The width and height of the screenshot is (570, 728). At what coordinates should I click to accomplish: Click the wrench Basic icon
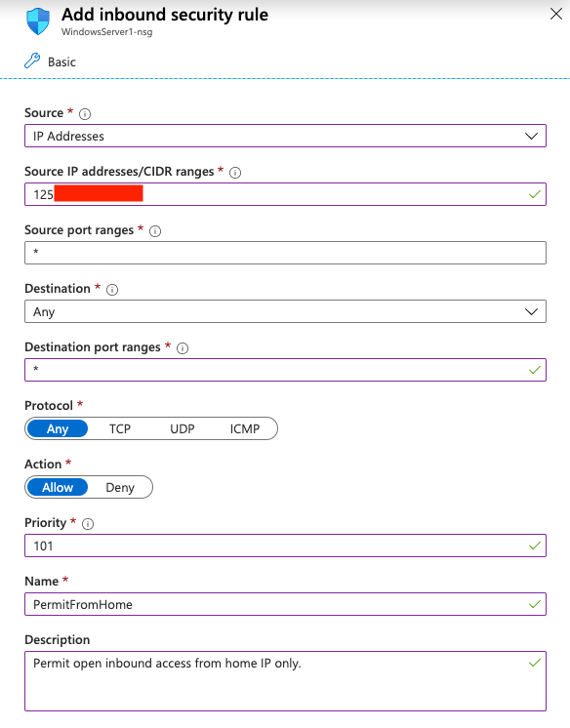tap(32, 61)
